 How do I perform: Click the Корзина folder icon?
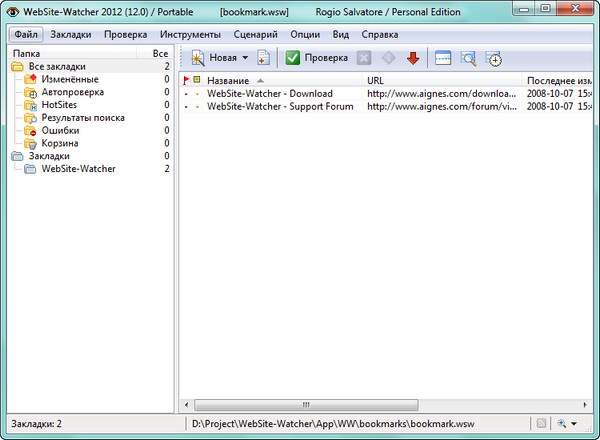point(30,143)
